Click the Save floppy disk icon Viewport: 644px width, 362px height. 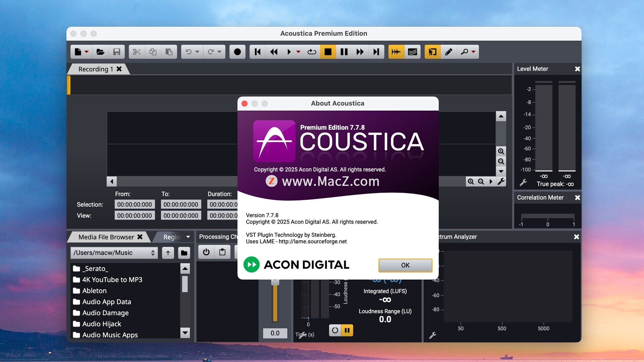116,52
